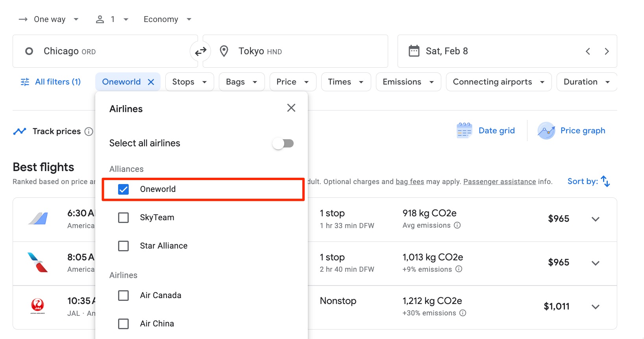Open the Connecting airports filter dropdown

tap(499, 82)
